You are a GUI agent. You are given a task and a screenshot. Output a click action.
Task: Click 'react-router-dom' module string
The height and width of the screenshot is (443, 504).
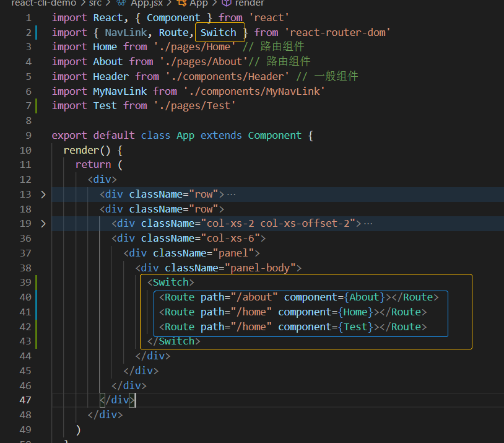[x=337, y=32]
